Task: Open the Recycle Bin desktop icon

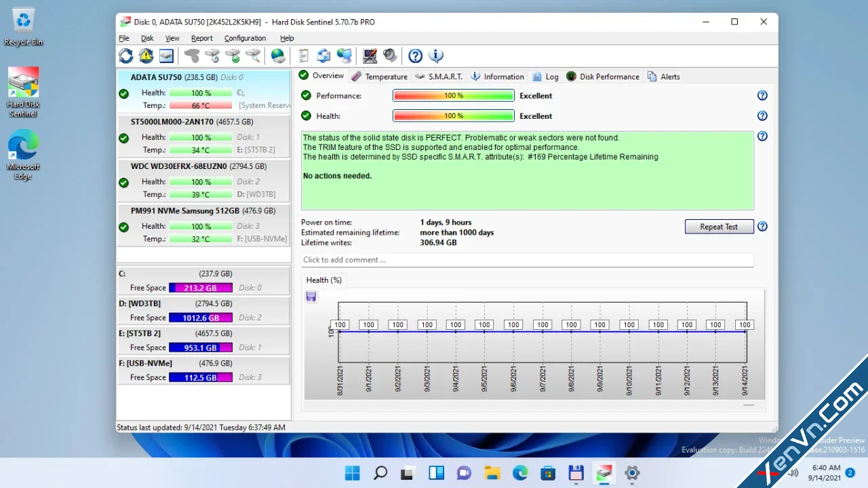Action: pos(23,27)
